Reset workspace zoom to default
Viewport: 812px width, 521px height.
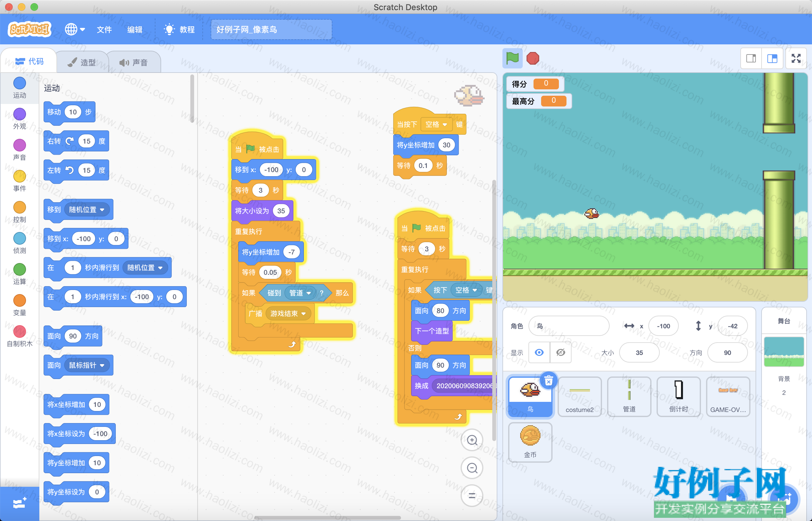tap(472, 496)
